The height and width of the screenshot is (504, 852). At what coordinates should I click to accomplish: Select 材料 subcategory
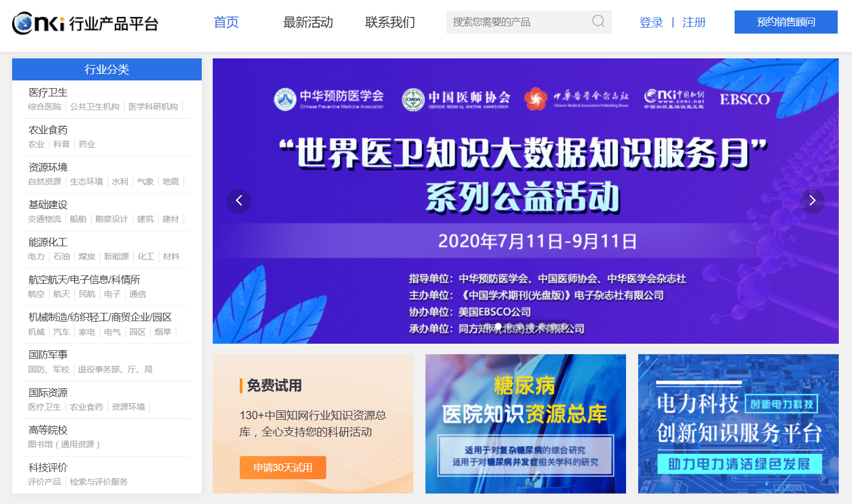point(171,257)
